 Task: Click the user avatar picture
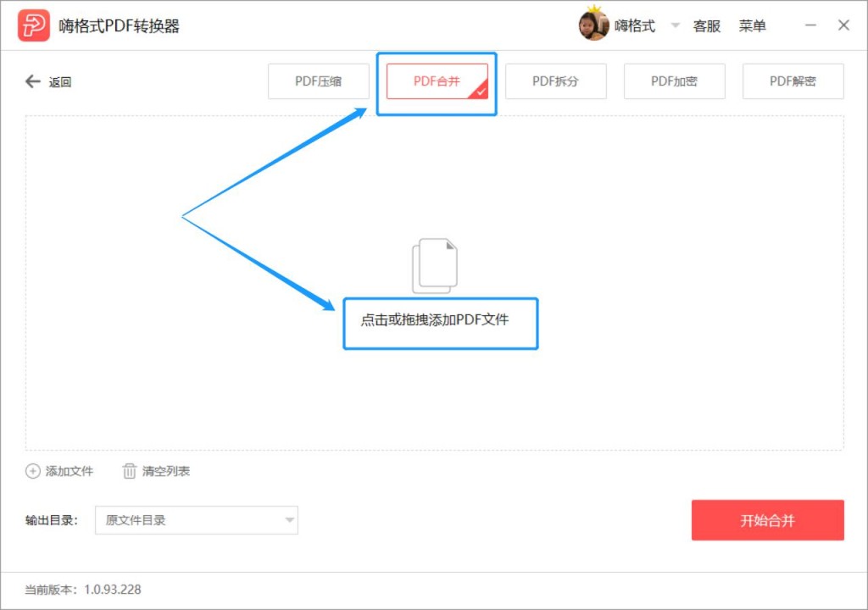(x=593, y=25)
